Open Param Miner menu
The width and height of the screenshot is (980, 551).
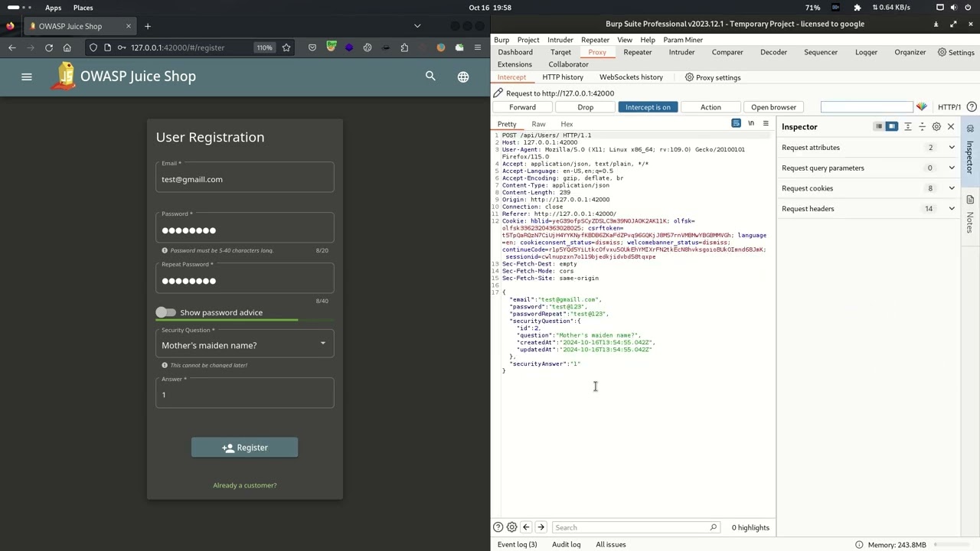point(683,40)
